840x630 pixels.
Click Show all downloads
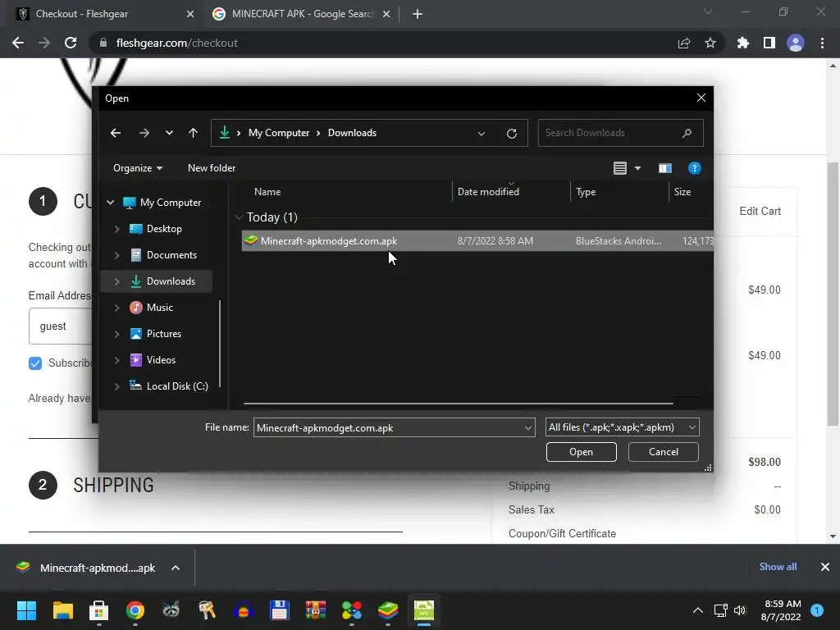(778, 567)
